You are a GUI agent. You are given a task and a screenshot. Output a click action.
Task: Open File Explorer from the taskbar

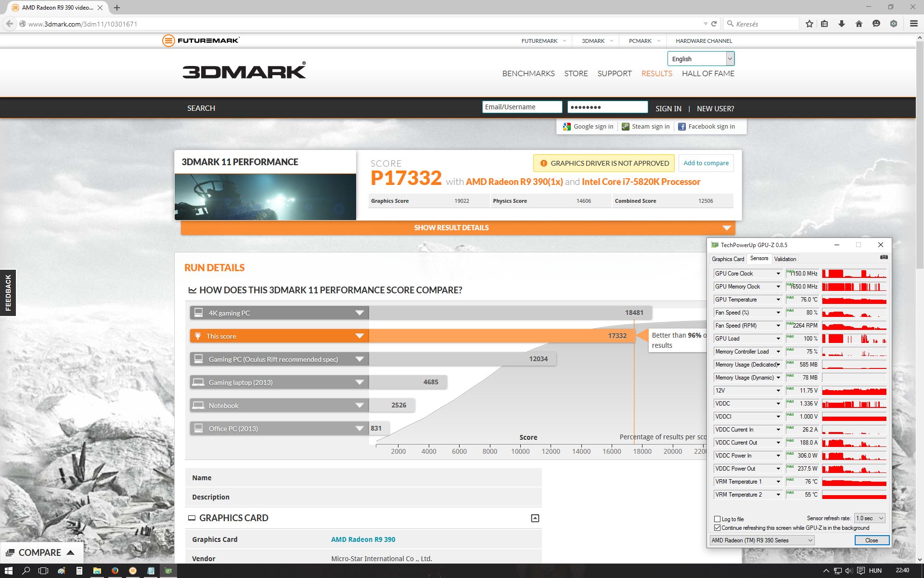[x=97, y=571]
